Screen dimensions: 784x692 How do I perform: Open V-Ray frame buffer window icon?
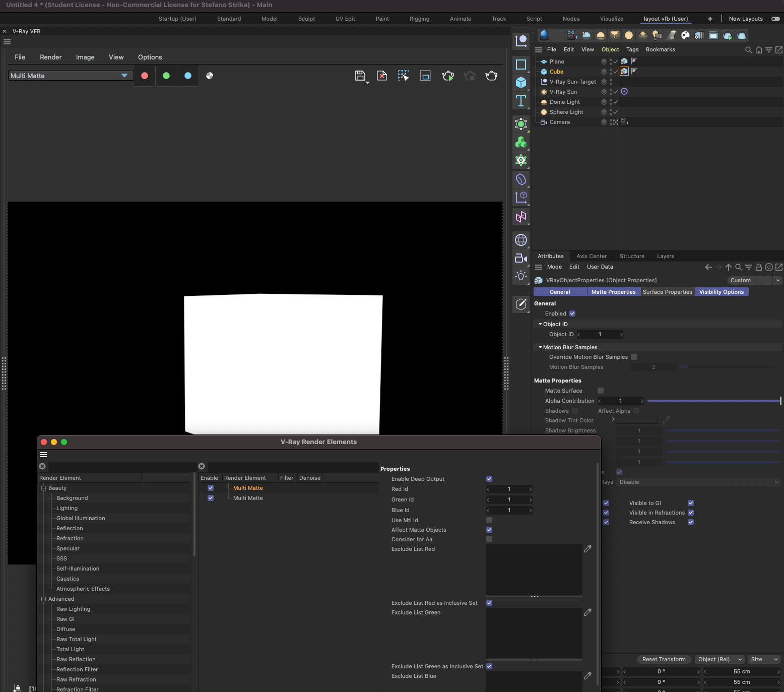pyautogui.click(x=713, y=35)
